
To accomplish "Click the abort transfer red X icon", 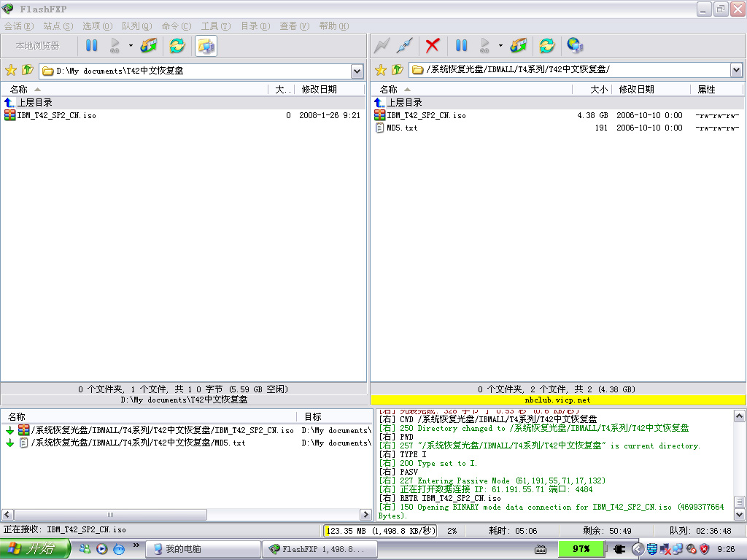I will pyautogui.click(x=433, y=46).
